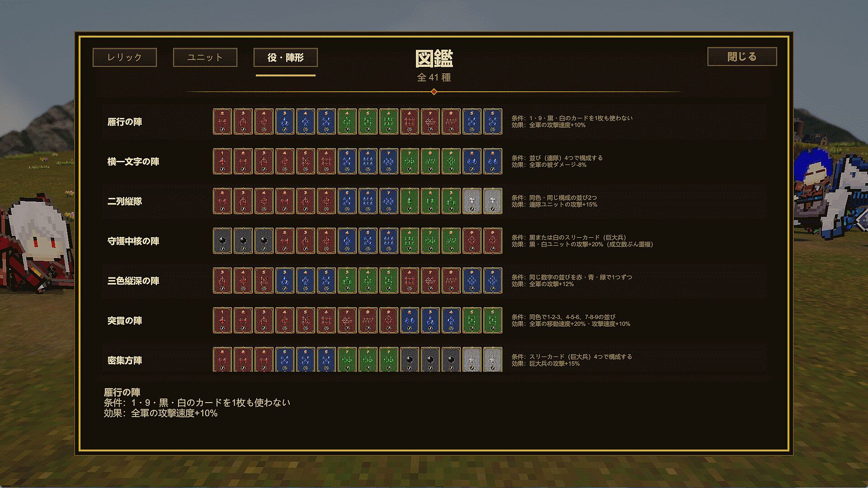
Task: Select the red 2 card in 雁行の陣 row
Action: coord(222,122)
